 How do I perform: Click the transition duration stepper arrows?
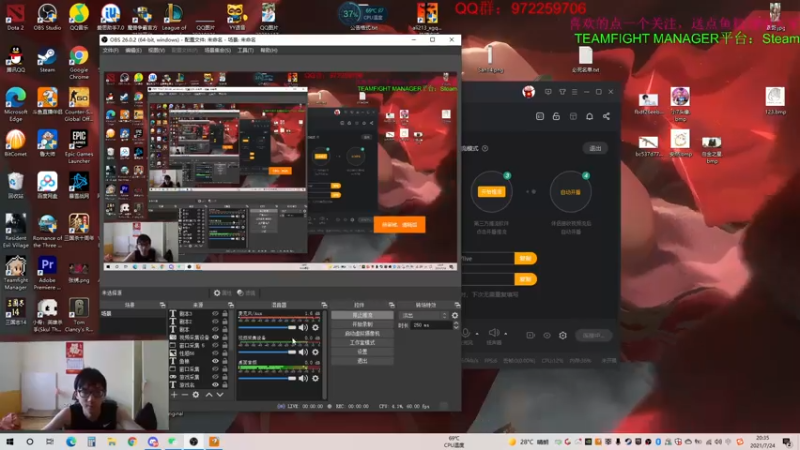tap(456, 325)
